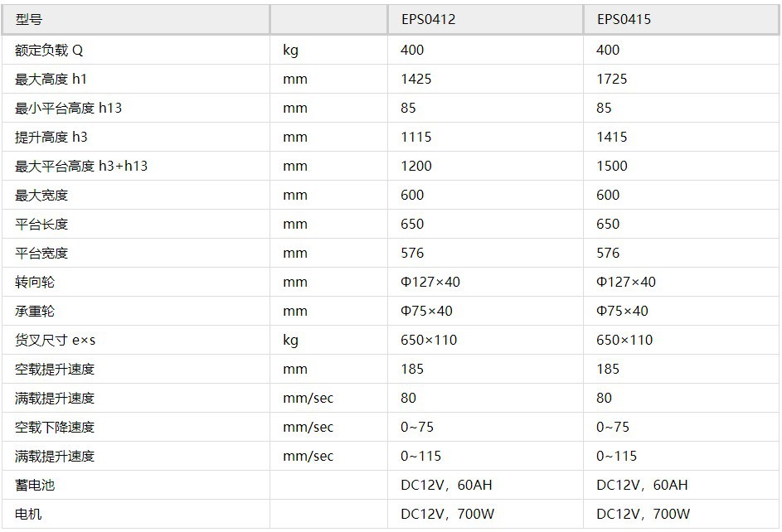Click the 576 value under EPS0412
This screenshot has width=782, height=532.
point(412,253)
